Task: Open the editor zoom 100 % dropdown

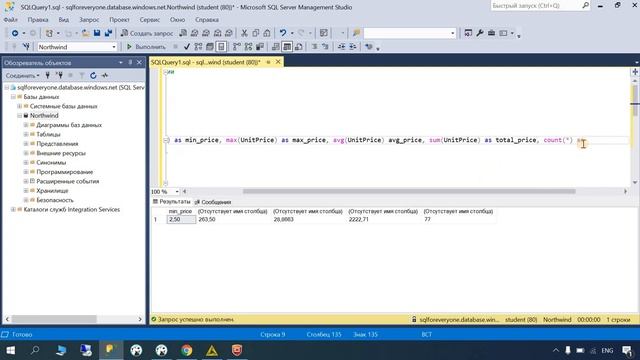Action: (x=177, y=191)
